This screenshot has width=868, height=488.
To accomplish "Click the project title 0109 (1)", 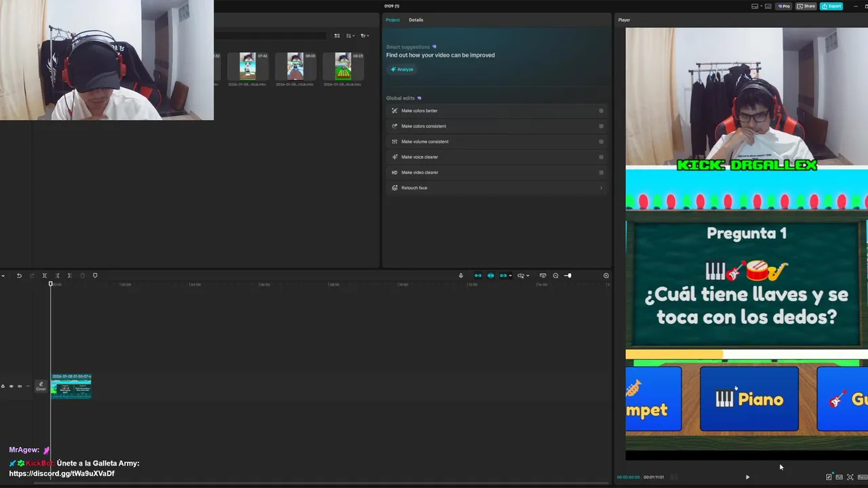I will click(x=392, y=6).
